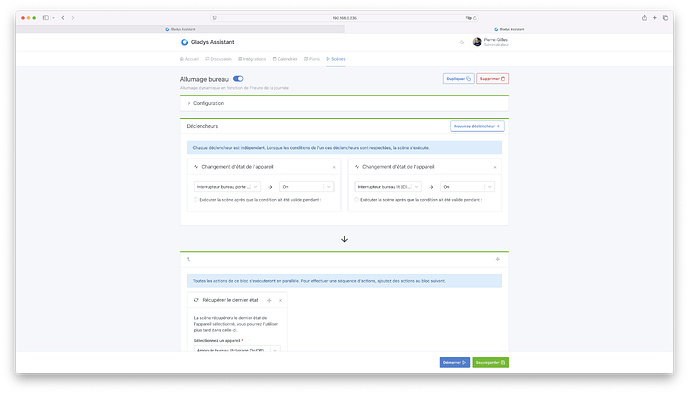This screenshot has height=394, width=689.
Task: Show the Safari tab overview
Action: click(665, 18)
